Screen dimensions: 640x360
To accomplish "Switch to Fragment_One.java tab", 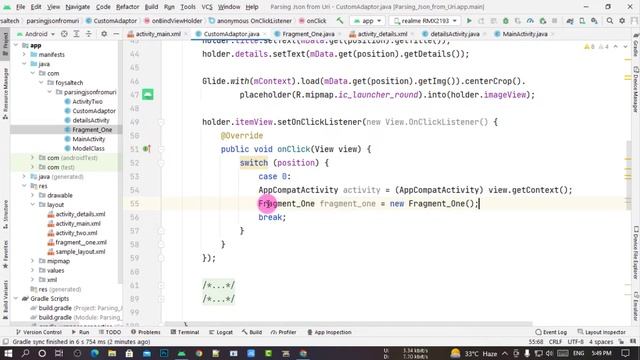I will 308,34.
